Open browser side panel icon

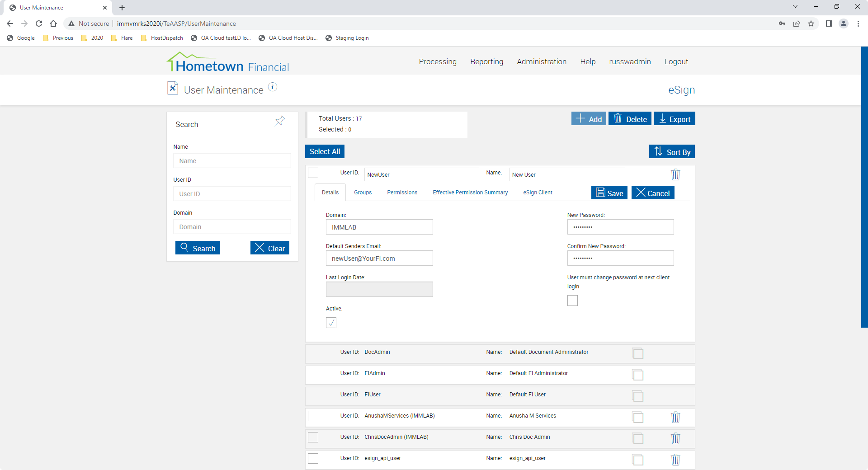[829, 23]
